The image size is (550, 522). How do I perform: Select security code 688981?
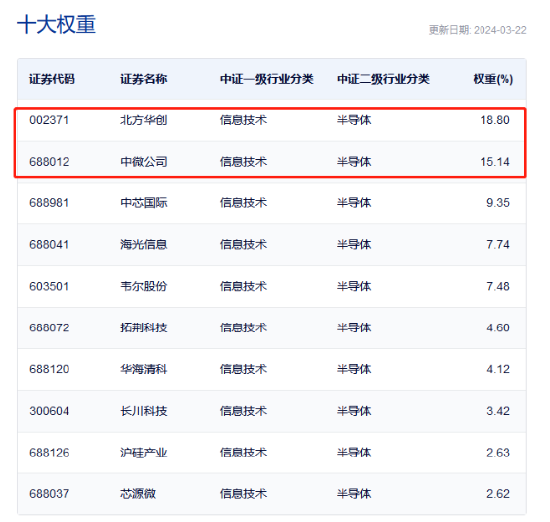coord(49,203)
